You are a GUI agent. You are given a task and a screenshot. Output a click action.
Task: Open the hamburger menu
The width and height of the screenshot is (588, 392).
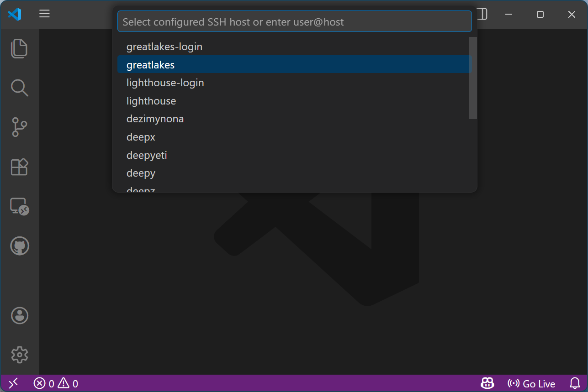click(44, 14)
